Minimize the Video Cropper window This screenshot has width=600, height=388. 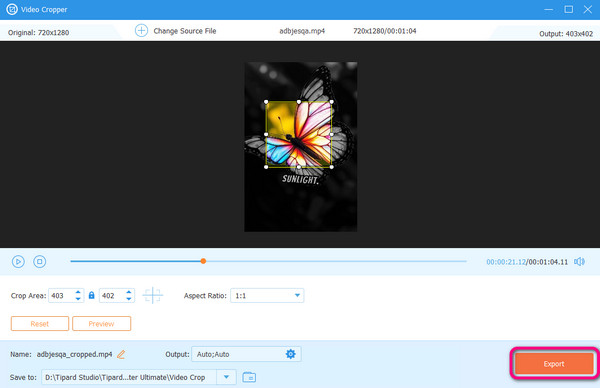pyautogui.click(x=549, y=9)
